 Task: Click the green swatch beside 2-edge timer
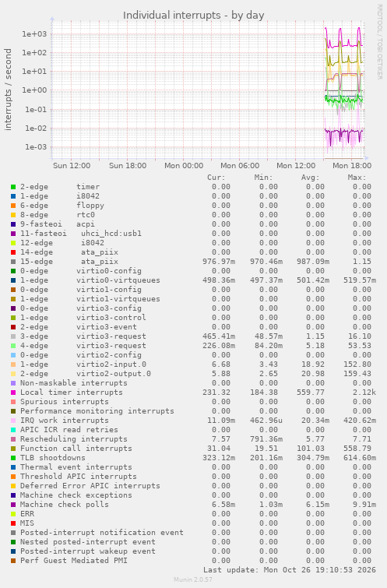(x=13, y=187)
